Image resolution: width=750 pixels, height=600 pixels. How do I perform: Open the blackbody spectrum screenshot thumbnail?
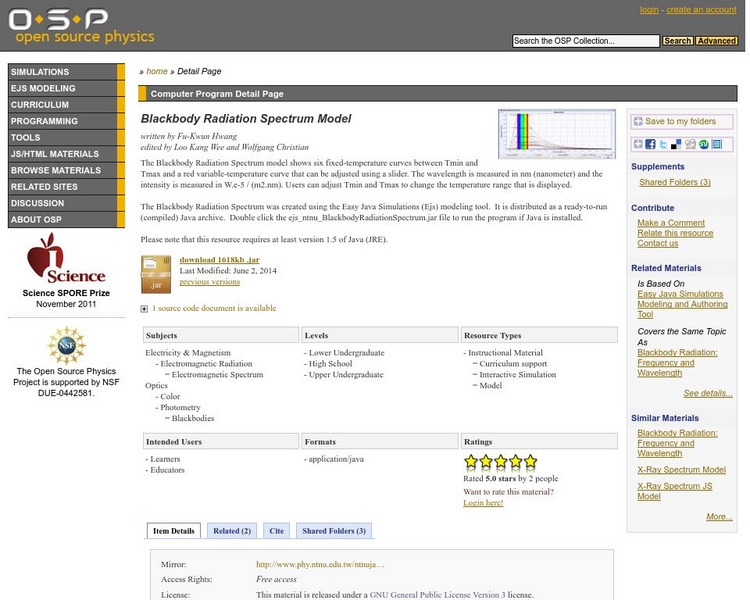(x=557, y=134)
